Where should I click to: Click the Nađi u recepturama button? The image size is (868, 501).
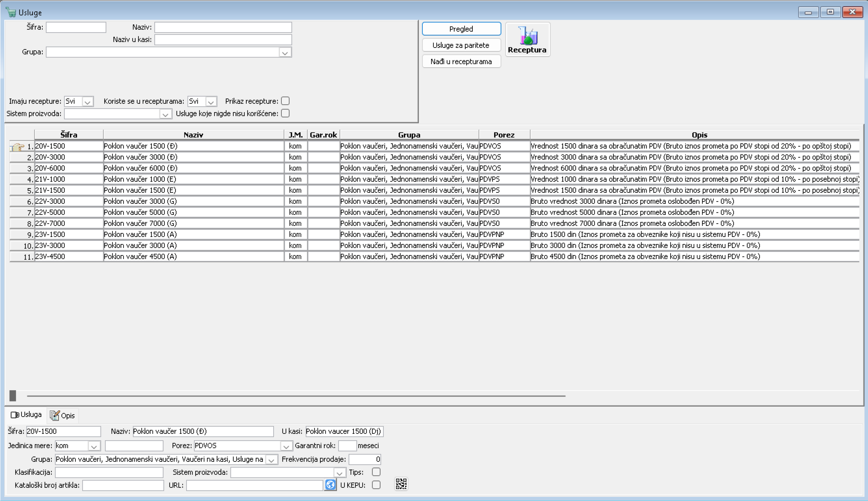(x=461, y=62)
